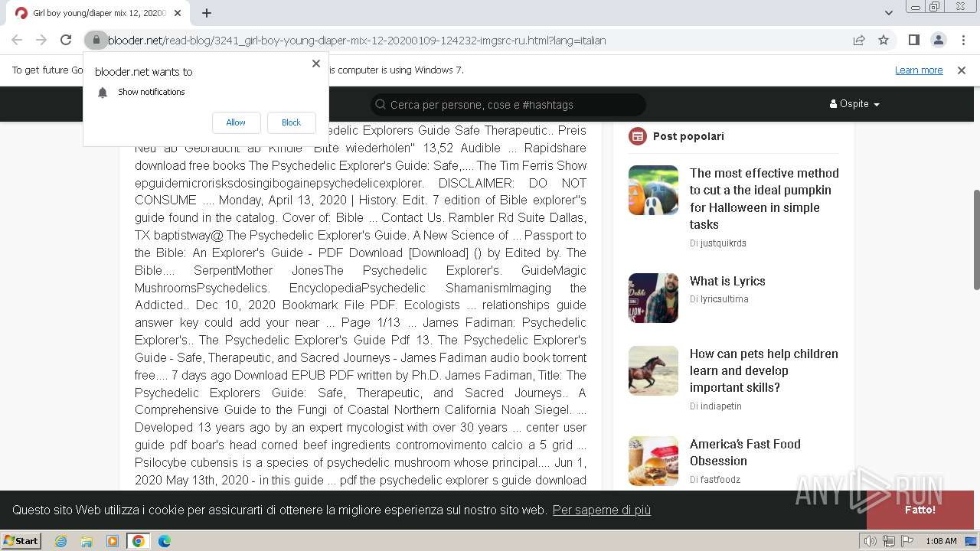Click the page vertical scrollbar

(x=976, y=240)
